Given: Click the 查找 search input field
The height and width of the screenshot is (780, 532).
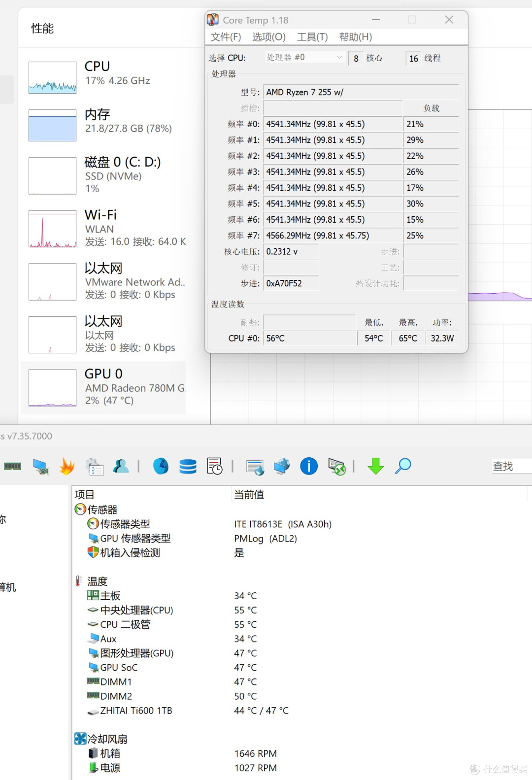Looking at the screenshot, I should click(x=512, y=466).
